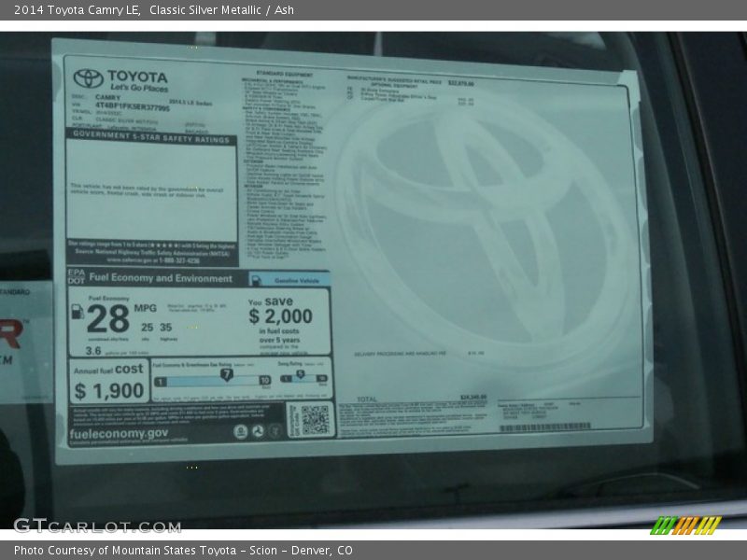Click the EPA DOT badge on fuel header
The image size is (747, 560).
[x=77, y=276]
